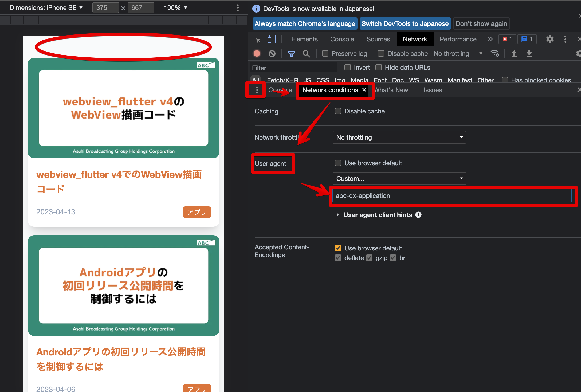Activate the inspect element picker

257,39
